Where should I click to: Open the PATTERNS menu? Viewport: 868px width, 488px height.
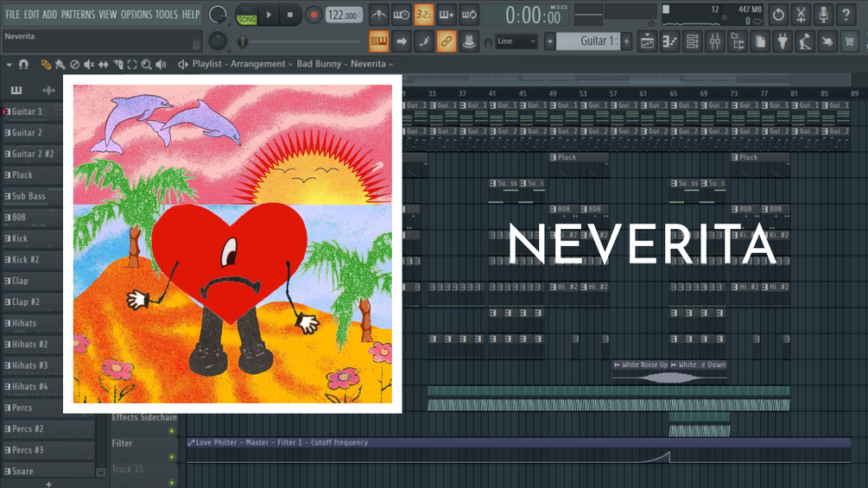point(78,15)
